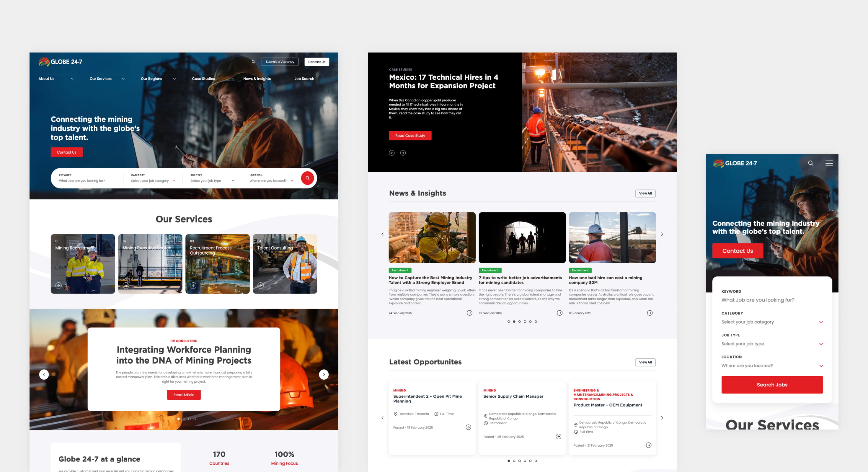This screenshot has height=472, width=868.
Task: Click the search icon in the mobile header
Action: click(x=811, y=163)
